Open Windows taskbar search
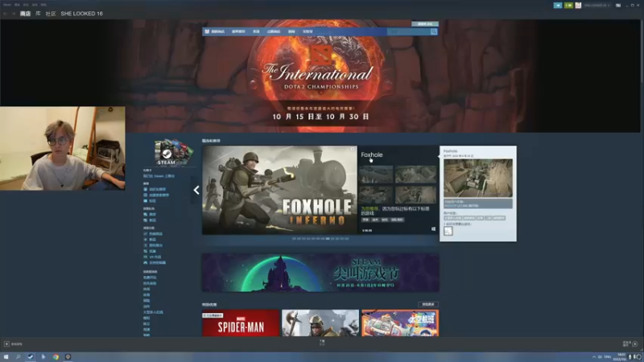The height and width of the screenshot is (362, 644). click(18, 356)
